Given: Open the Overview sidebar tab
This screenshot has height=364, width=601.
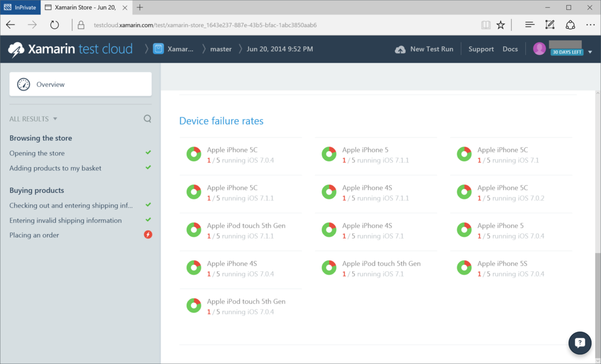Looking at the screenshot, I should click(80, 84).
